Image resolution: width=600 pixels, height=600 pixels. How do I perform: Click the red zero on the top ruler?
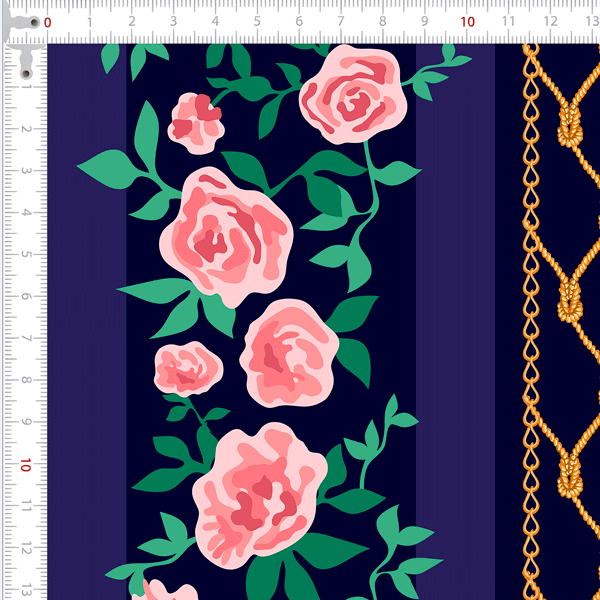click(x=48, y=22)
